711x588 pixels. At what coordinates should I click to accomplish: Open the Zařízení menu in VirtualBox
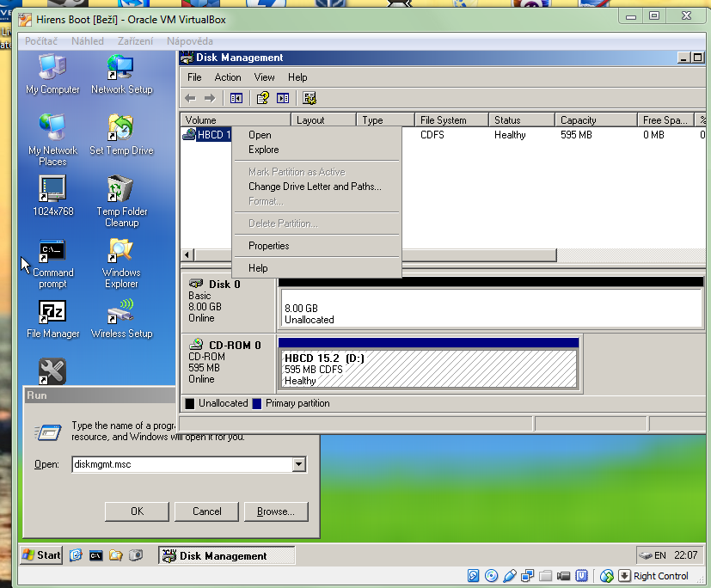point(135,41)
